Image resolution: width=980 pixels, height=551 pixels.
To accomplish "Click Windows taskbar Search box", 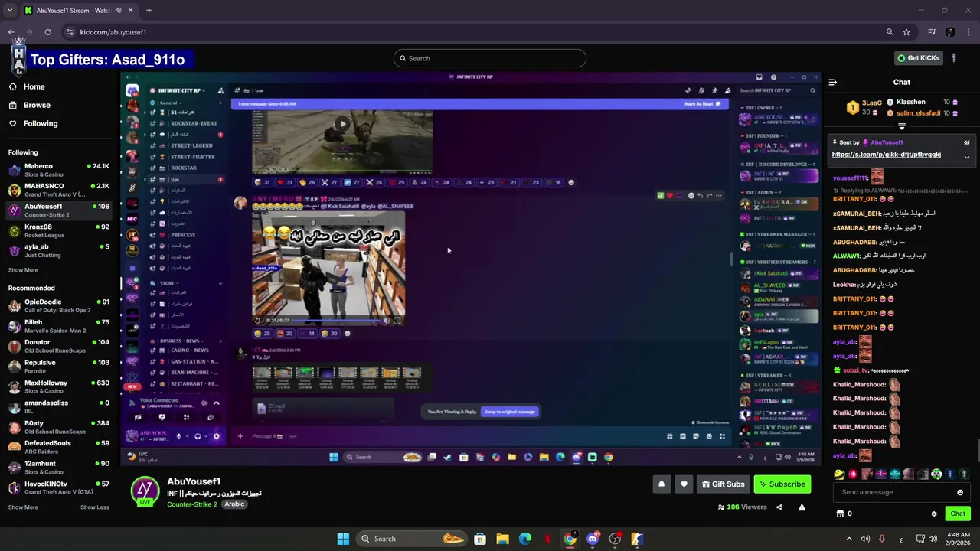I will point(412,539).
